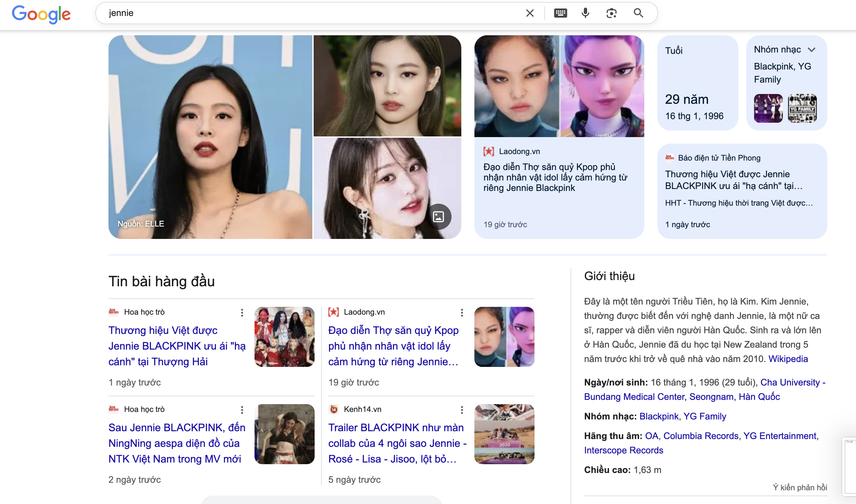Screen dimensions: 856x504
Task: Open Columbia Records link
Action: [x=701, y=436]
